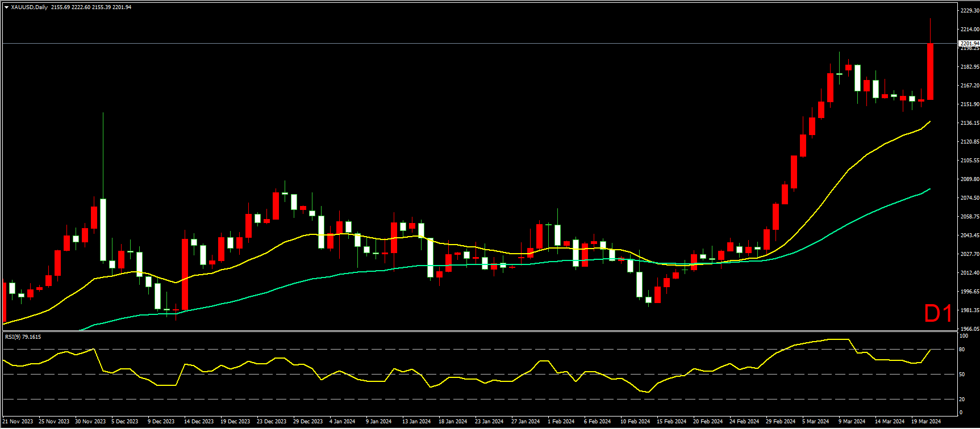Click price scale value 2027.70
The image size is (980, 429).
[969, 254]
